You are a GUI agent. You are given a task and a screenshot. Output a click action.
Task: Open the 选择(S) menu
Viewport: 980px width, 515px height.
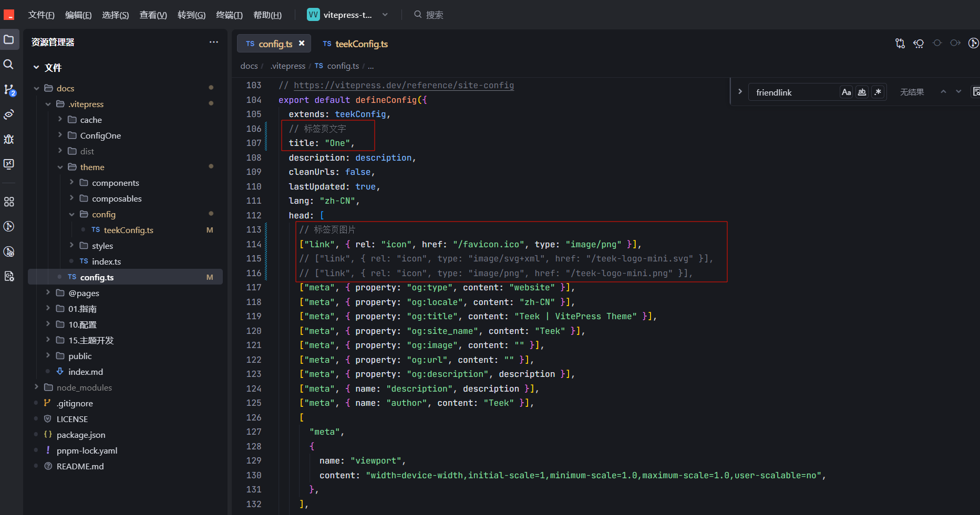tap(115, 15)
